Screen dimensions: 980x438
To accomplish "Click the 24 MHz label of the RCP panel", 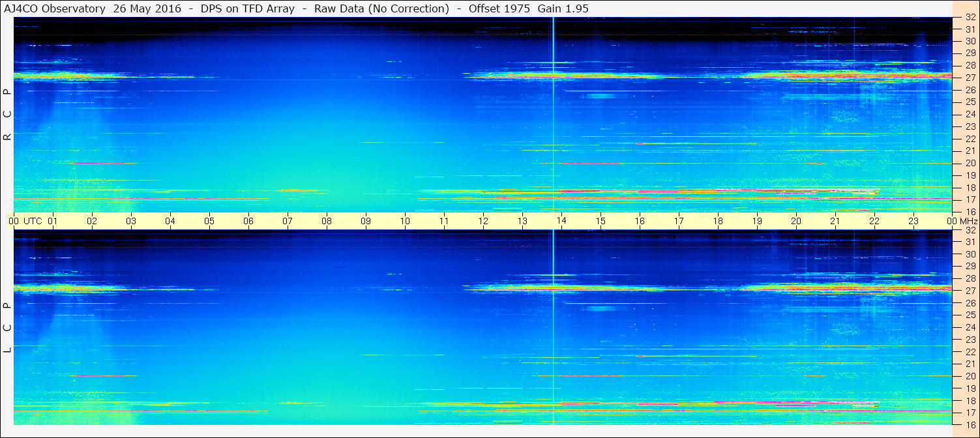I will pos(970,114).
